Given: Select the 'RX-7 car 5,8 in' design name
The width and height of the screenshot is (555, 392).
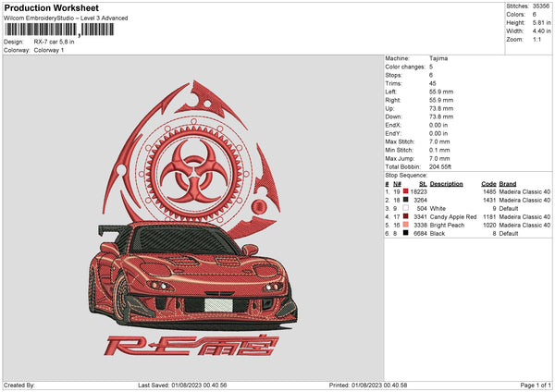Looking at the screenshot, I should [x=54, y=42].
